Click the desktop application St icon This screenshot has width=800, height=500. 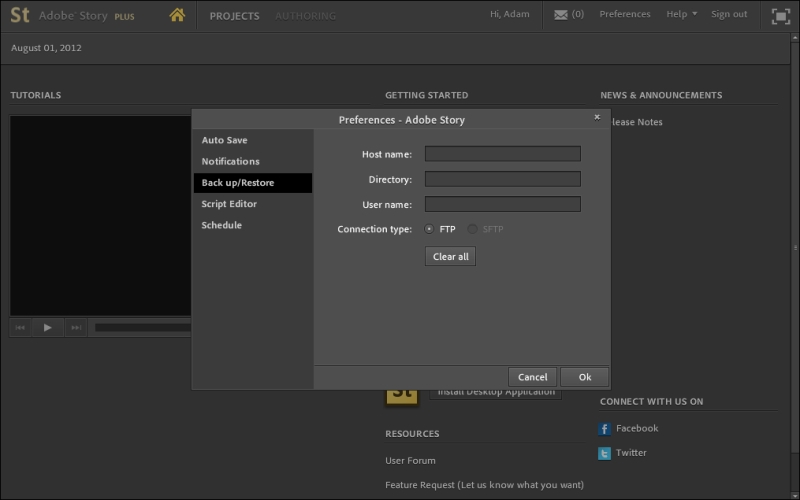click(402, 397)
